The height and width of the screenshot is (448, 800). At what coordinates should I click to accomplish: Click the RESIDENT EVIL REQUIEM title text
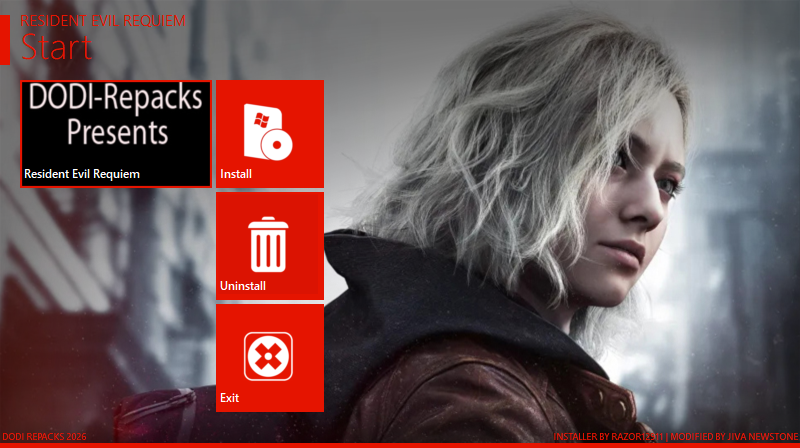pos(102,20)
